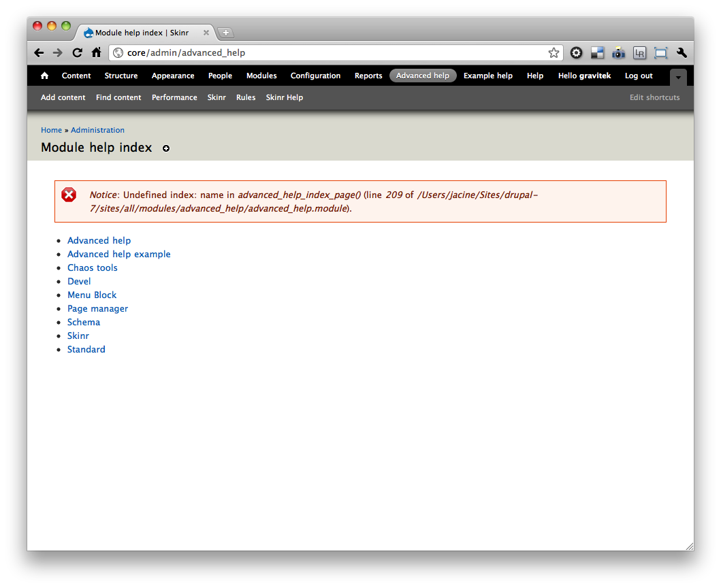Open the Chaos tools help link

point(93,267)
